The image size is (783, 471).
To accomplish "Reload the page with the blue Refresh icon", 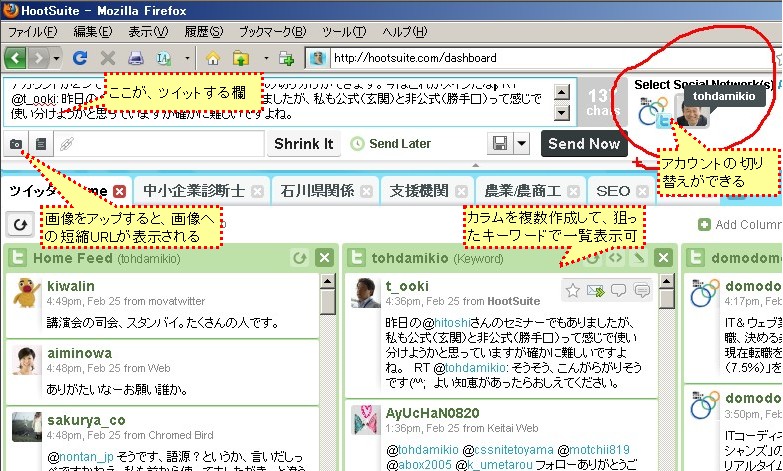I will (x=80, y=58).
